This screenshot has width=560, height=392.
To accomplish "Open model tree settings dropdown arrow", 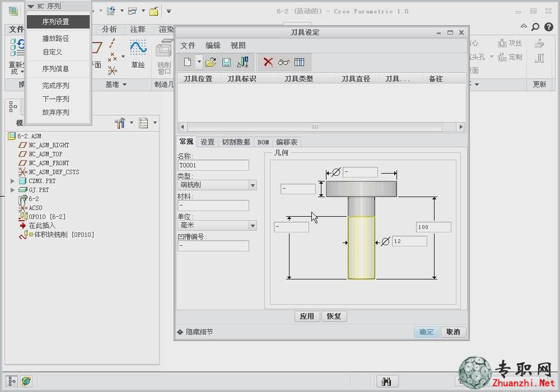I will tap(132, 123).
